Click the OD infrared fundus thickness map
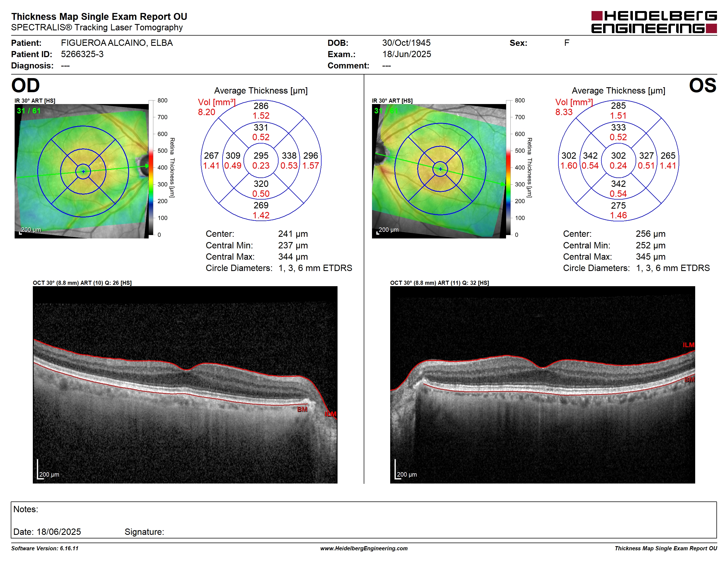The image size is (728, 563). (x=82, y=171)
